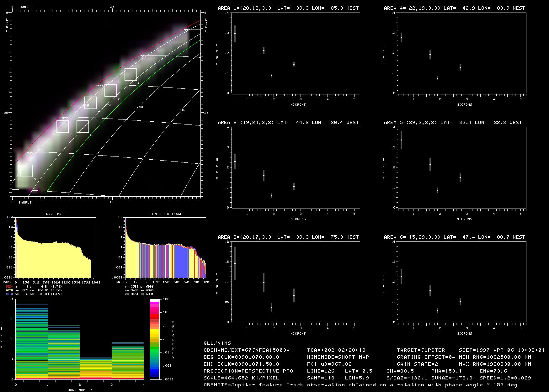Click the AREA 1 plot title
Image resolution: width=549 pixels, height=392 pixels.
pyautogui.click(x=288, y=8)
